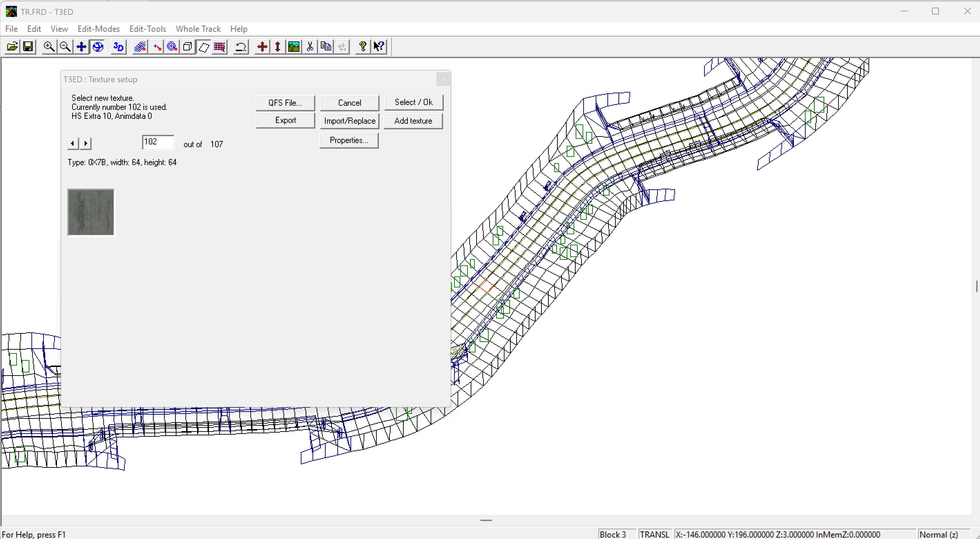Toggle the object cube edit mode
The height and width of the screenshot is (539, 980).
point(188,47)
